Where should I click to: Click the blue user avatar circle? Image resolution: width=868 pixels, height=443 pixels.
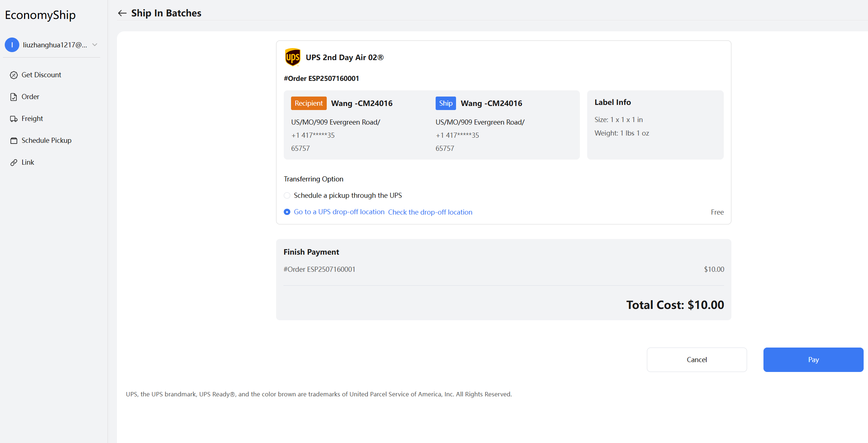point(12,45)
